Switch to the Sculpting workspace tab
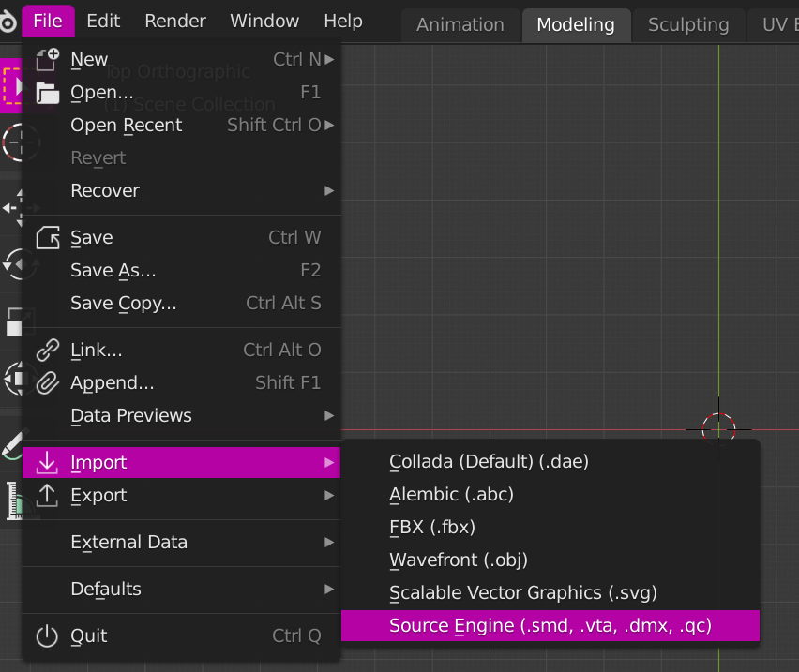The height and width of the screenshot is (672, 799). pos(687,25)
